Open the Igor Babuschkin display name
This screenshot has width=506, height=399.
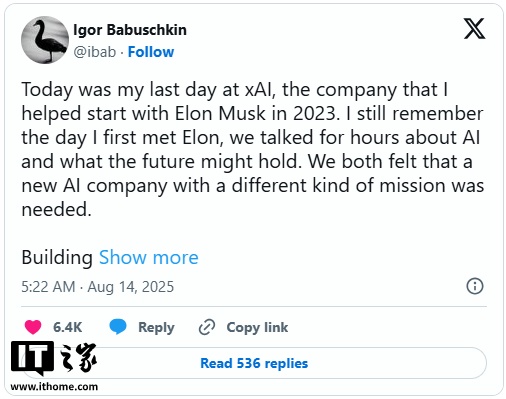(x=130, y=30)
